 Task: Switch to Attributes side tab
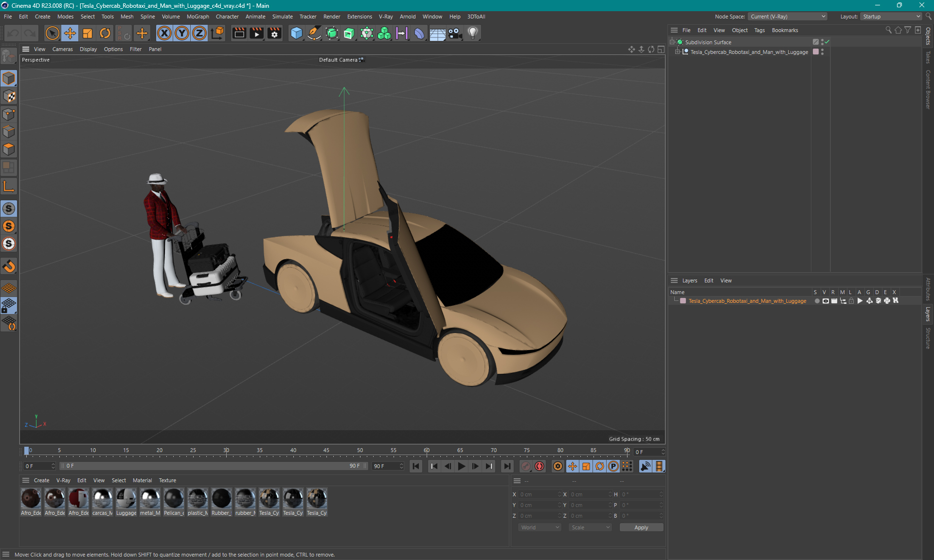click(x=928, y=290)
